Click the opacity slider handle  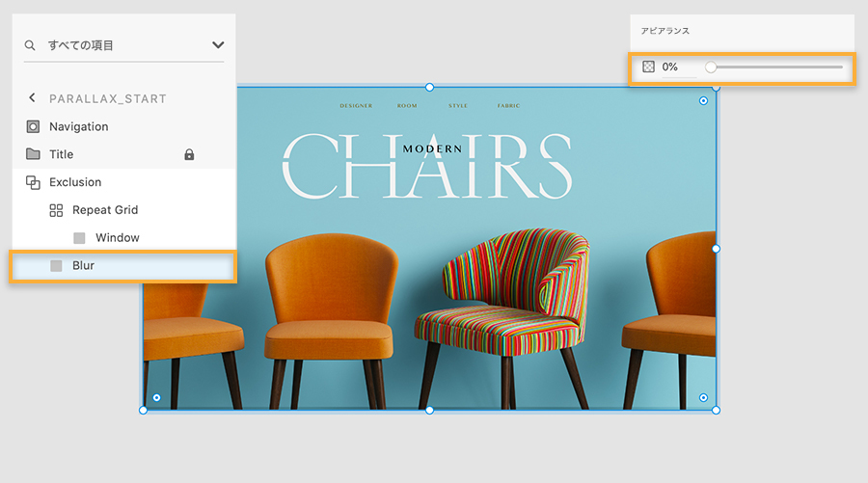coord(711,67)
